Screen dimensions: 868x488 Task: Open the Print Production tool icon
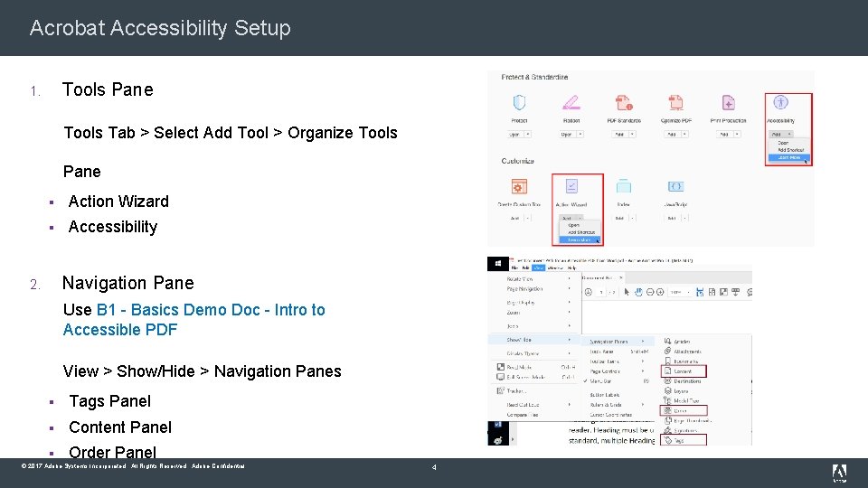[728, 102]
